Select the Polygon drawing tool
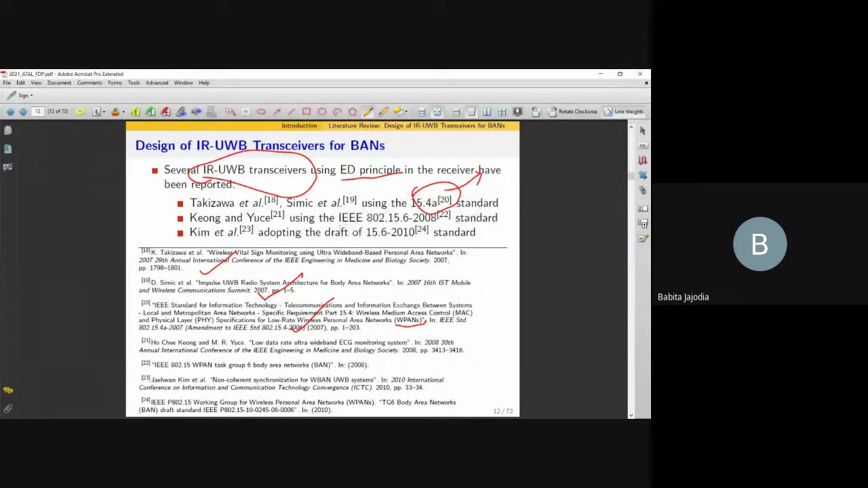Image resolution: width=868 pixels, height=488 pixels. click(352, 112)
